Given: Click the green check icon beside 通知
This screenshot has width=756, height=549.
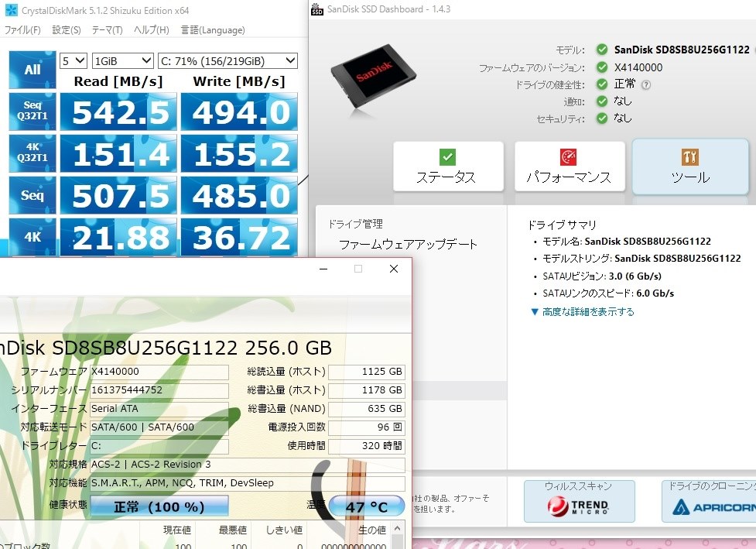Looking at the screenshot, I should pyautogui.click(x=602, y=101).
